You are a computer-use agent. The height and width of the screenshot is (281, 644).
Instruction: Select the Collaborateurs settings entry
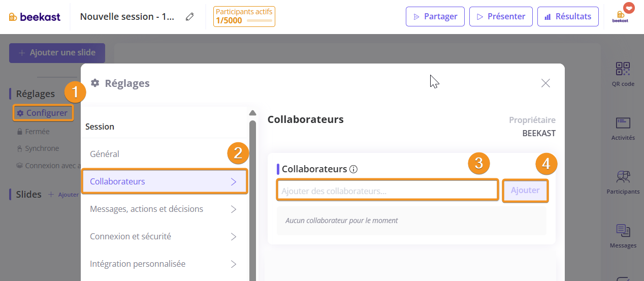(164, 181)
